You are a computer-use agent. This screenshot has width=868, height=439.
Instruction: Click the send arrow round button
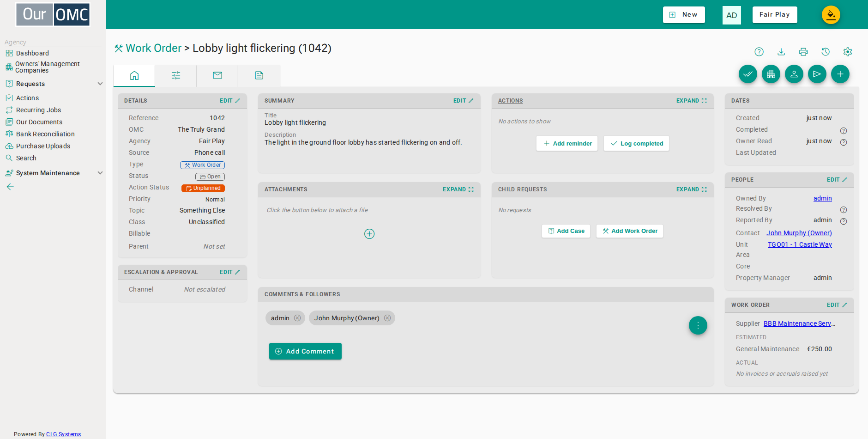coord(817,74)
